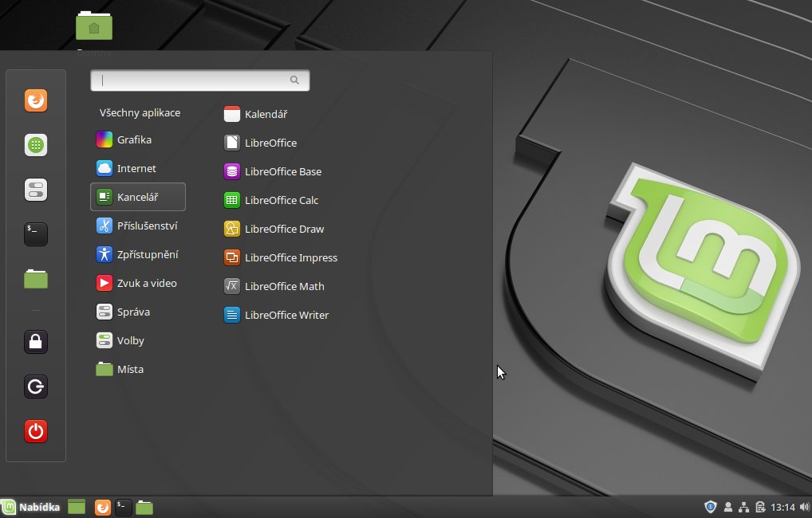This screenshot has width=812, height=518.
Task: Launch Firefox from the favorites sidebar
Action: tap(36, 100)
